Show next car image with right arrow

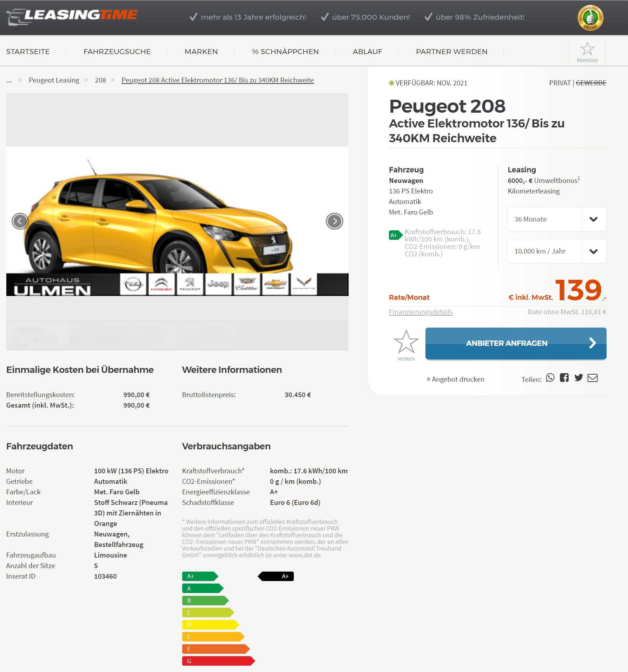(x=334, y=221)
